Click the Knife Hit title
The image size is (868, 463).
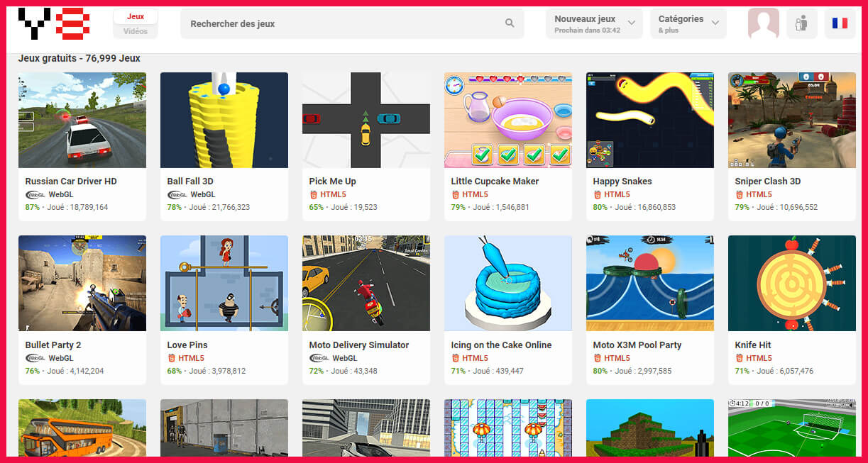[x=753, y=345]
